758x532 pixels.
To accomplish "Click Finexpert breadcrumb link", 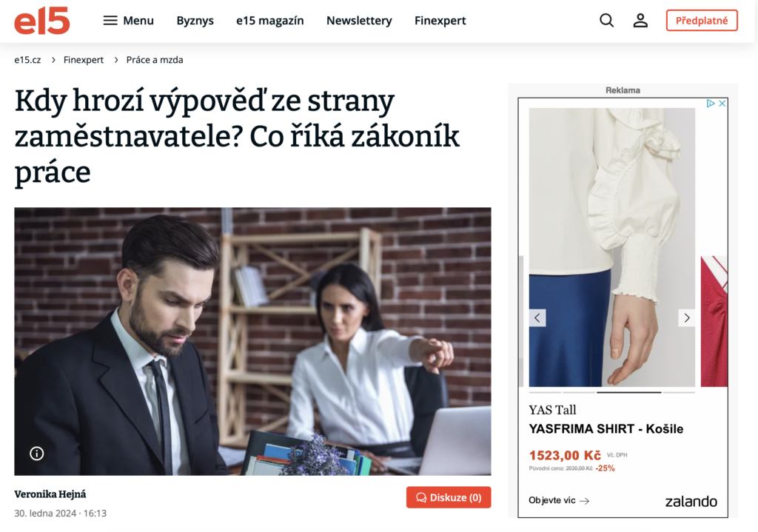I will (84, 60).
